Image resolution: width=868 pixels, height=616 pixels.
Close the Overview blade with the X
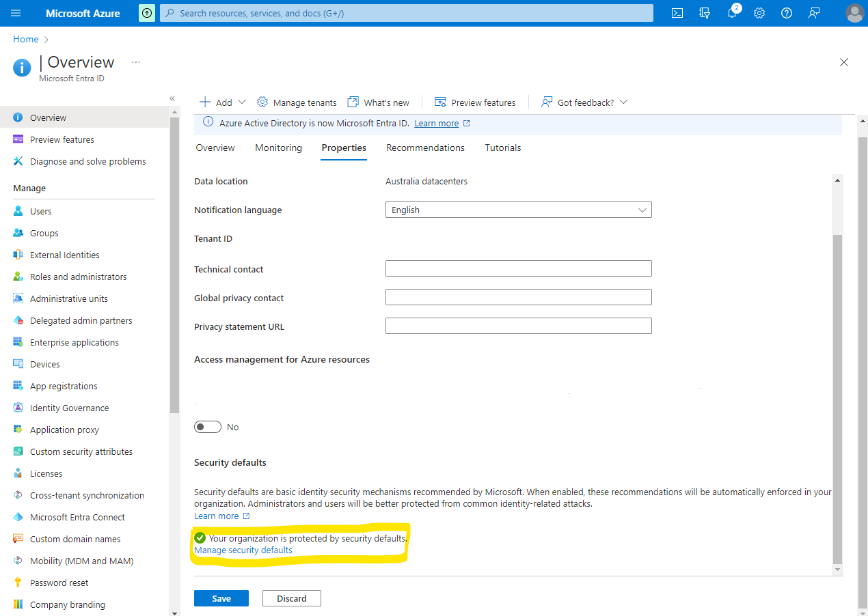pos(844,62)
